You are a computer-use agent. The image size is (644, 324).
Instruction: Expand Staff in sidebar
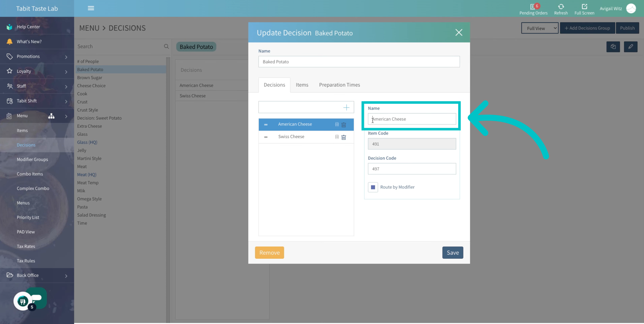[37, 86]
